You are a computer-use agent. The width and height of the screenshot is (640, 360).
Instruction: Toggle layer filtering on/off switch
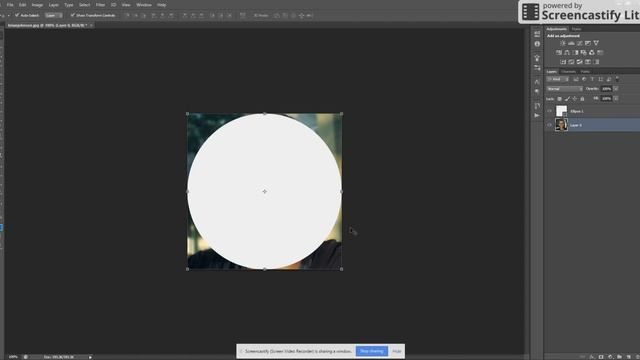(617, 79)
